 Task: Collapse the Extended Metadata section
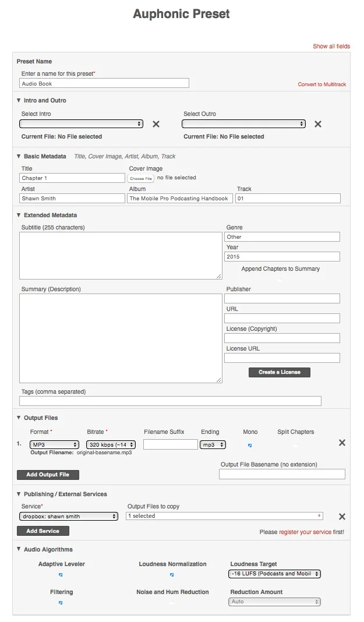19,215
